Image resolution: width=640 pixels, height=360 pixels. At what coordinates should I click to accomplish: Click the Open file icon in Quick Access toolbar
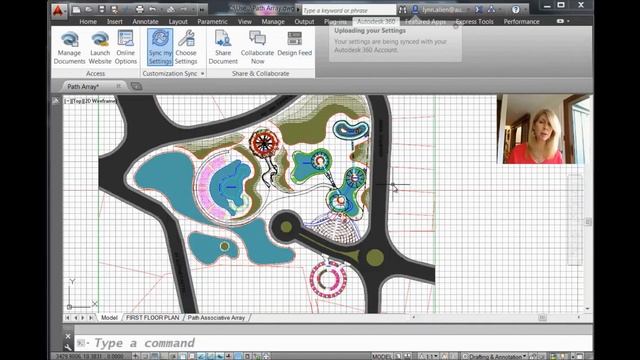click(x=89, y=9)
